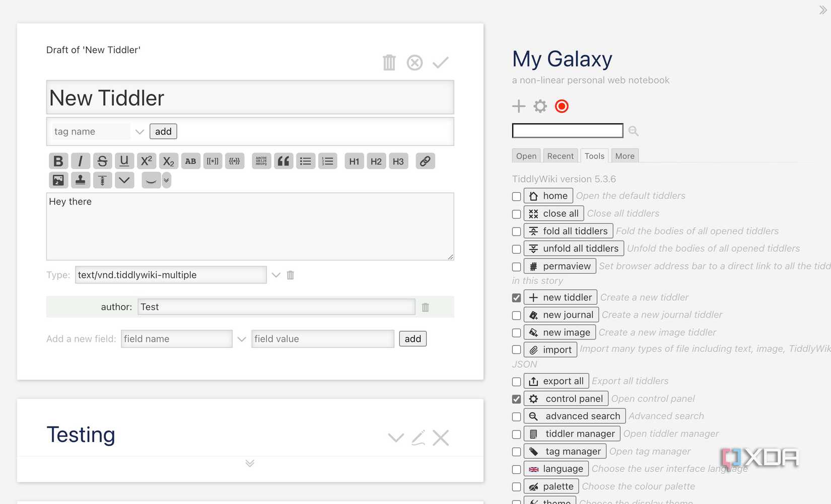Screen dimensions: 831x504
Task: Open the More tab
Action: 625,156
